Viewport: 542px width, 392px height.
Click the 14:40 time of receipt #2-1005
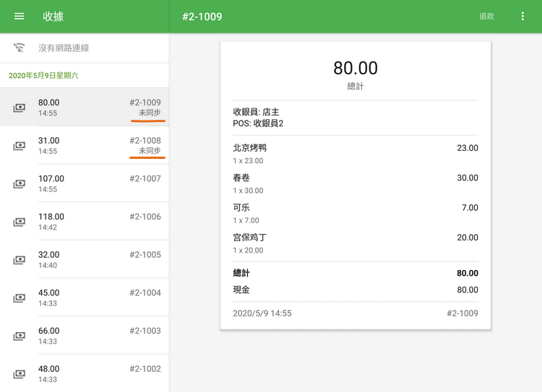[48, 265]
